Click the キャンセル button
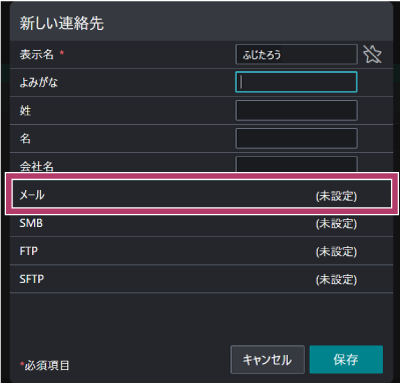400x383 pixels. (x=267, y=360)
